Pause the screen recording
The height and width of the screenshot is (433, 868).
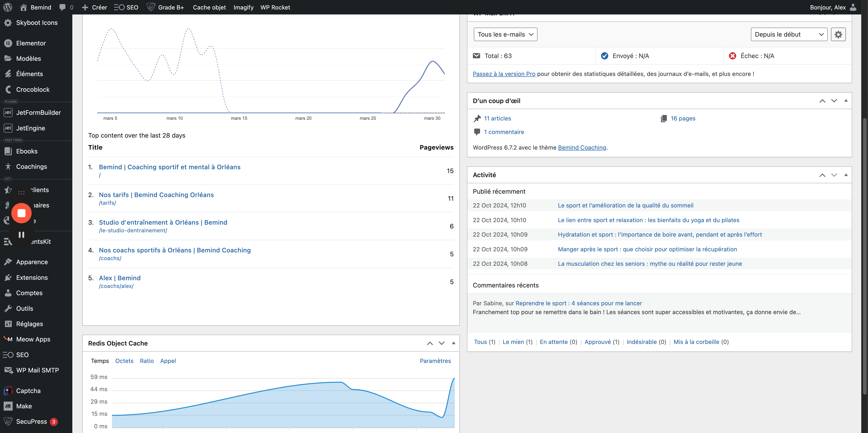click(21, 235)
